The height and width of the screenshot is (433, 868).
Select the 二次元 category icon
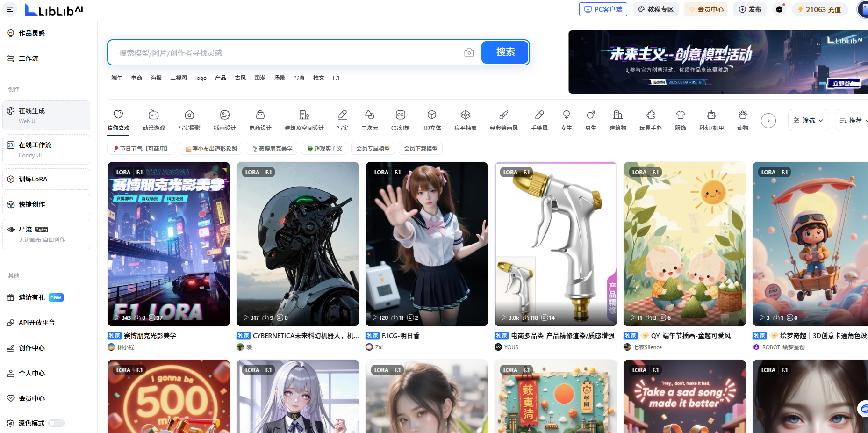pyautogui.click(x=370, y=115)
